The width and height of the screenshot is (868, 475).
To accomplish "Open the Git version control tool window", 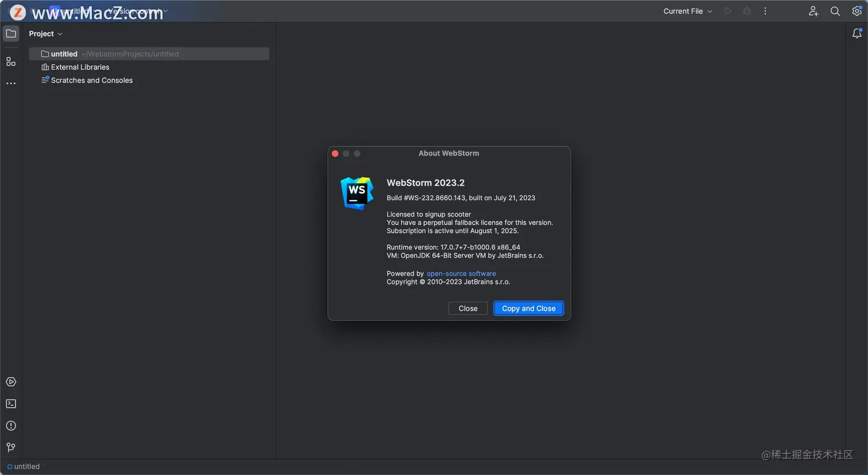I will pyautogui.click(x=11, y=447).
